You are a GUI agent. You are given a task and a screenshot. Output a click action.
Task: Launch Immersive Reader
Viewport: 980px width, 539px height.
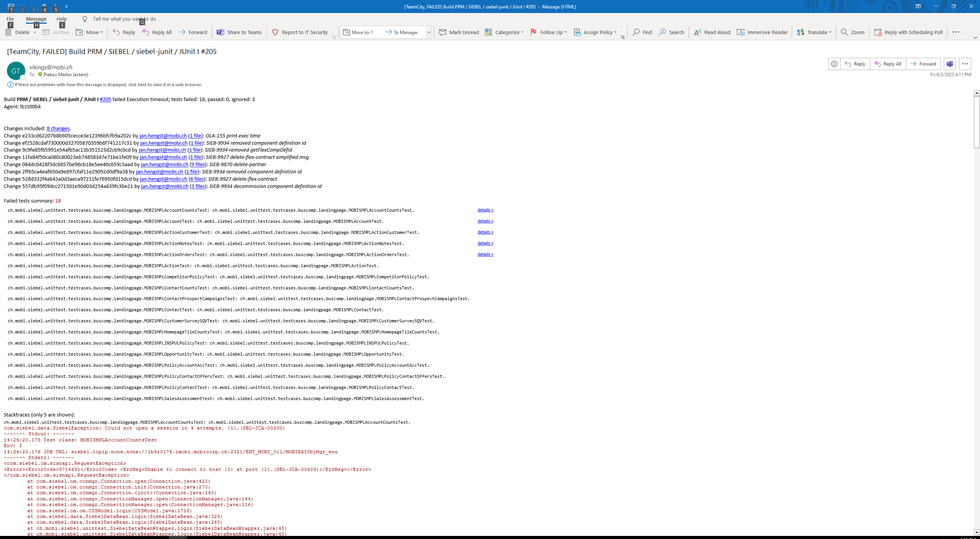point(762,32)
